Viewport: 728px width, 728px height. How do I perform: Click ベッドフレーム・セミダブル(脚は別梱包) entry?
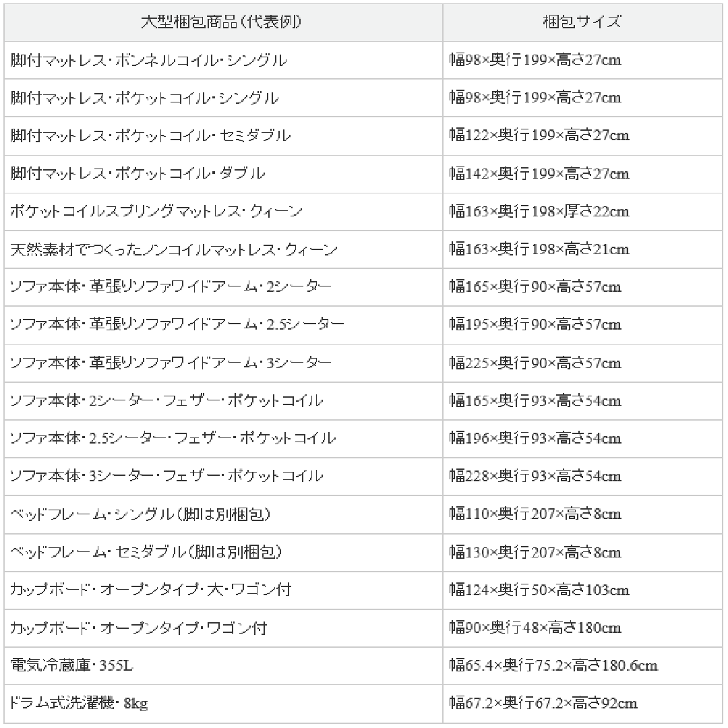[146, 552]
